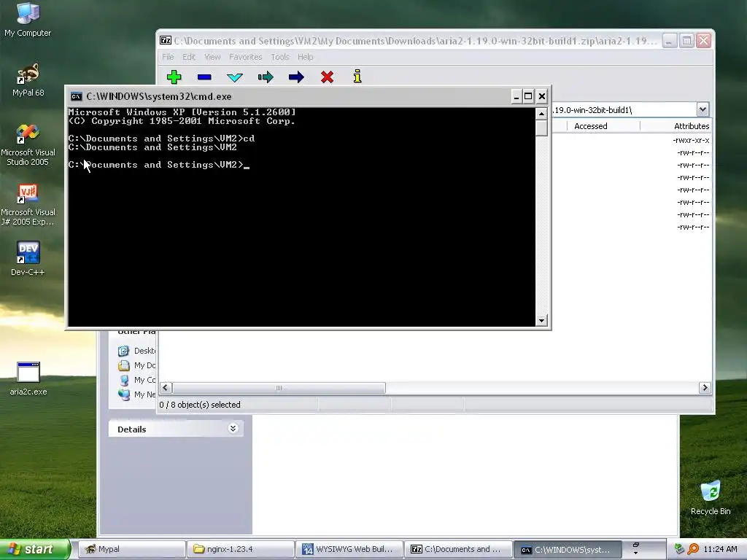Open My Computer link in Other Places
The width and height of the screenshot is (747, 560).
pyautogui.click(x=137, y=380)
